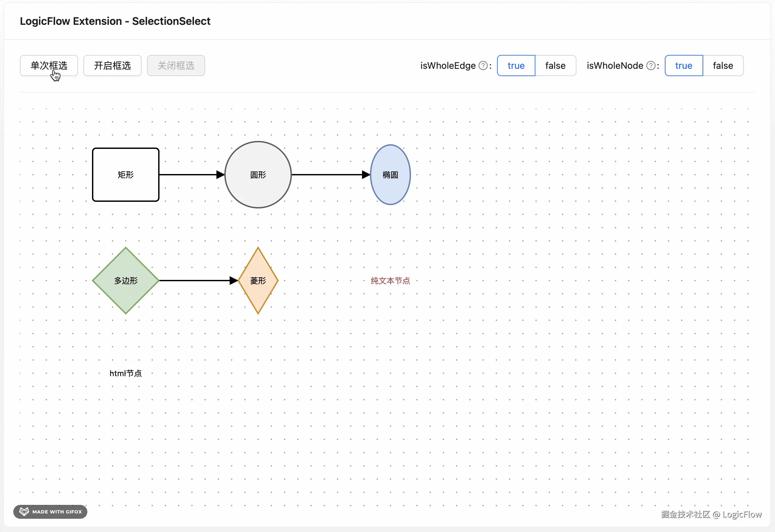Select the html节点 node

tap(126, 373)
